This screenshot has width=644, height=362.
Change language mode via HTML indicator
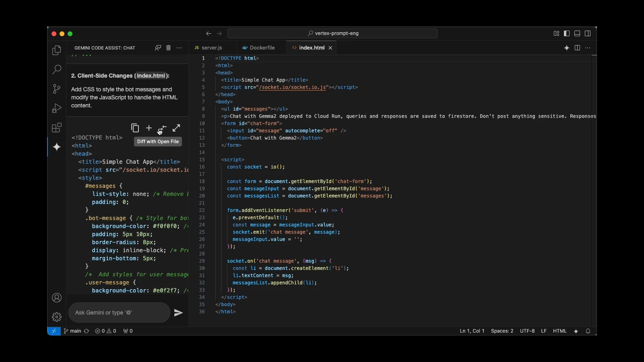(560, 331)
